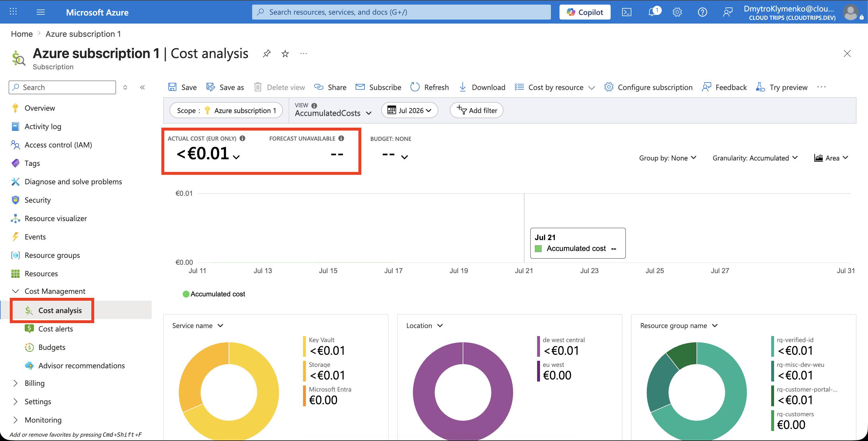The image size is (868, 441).
Task: Collapse the Cost Management section
Action: click(x=16, y=291)
